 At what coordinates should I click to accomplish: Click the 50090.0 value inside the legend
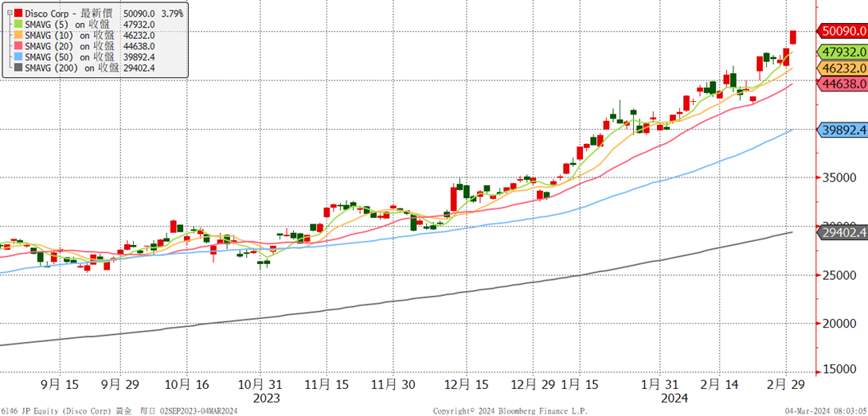[x=139, y=13]
